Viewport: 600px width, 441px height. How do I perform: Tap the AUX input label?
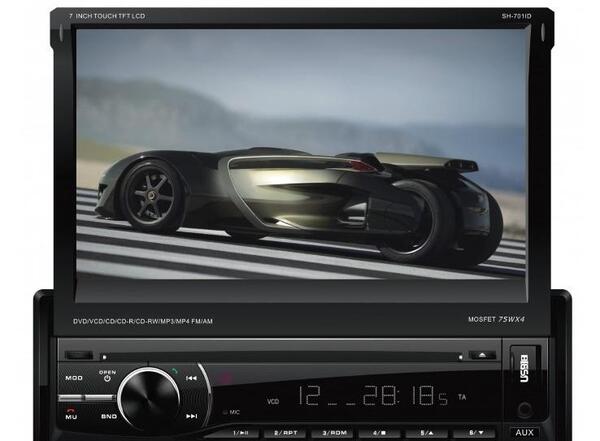[524, 433]
